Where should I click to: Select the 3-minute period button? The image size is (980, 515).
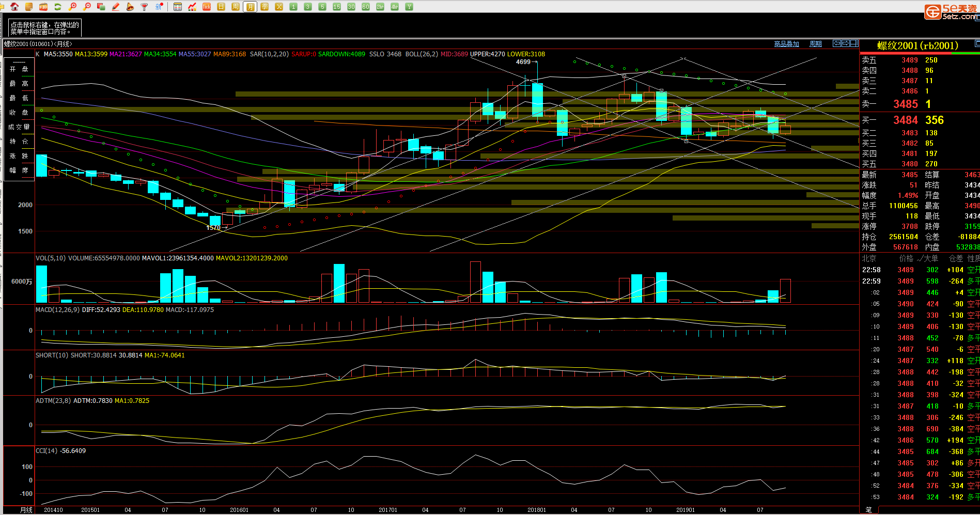tap(308, 7)
